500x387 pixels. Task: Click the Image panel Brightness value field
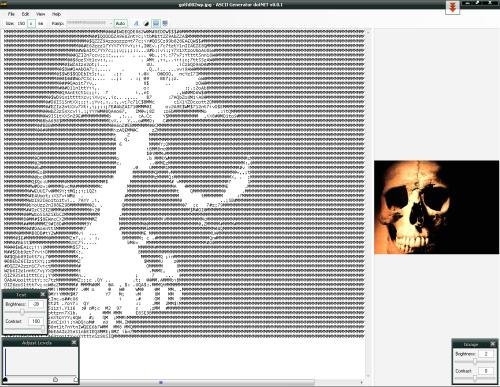(x=486, y=354)
